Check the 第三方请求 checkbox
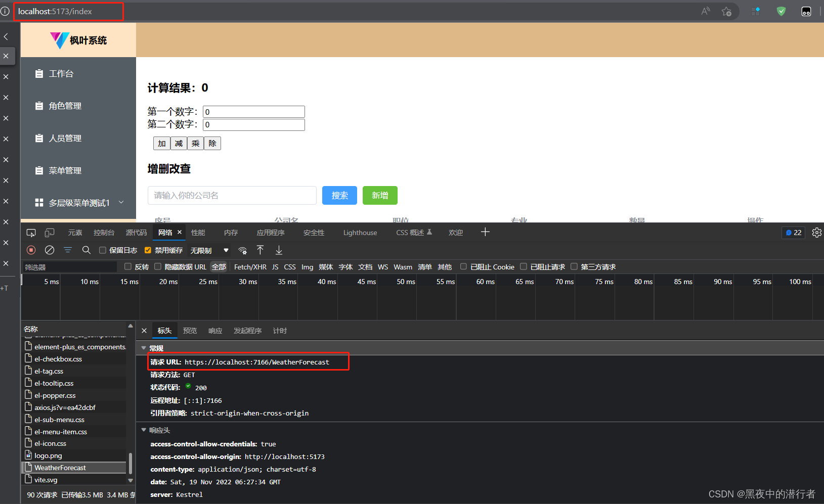824x504 pixels. 574,267
